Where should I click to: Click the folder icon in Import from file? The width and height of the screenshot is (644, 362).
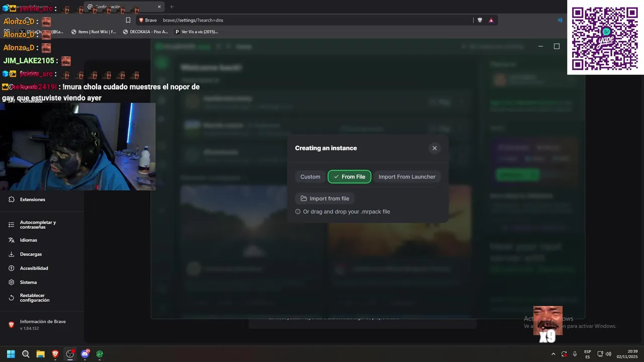303,199
